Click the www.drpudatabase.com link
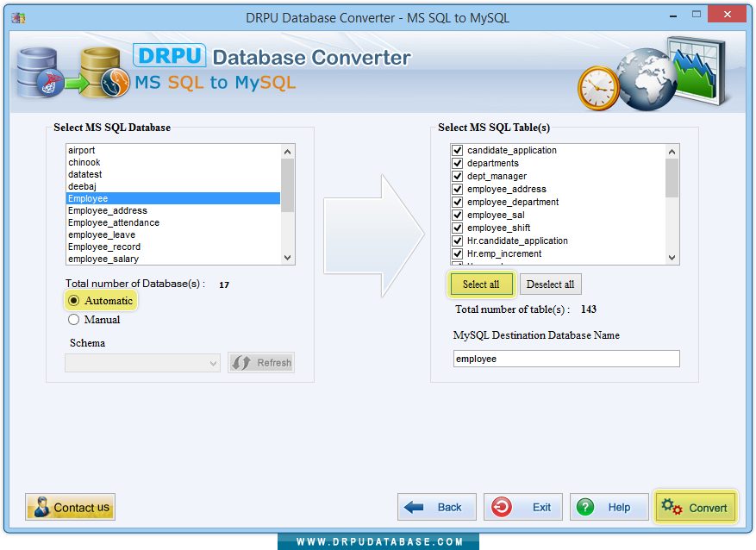Viewport: 756px width, 550px height. 379,541
